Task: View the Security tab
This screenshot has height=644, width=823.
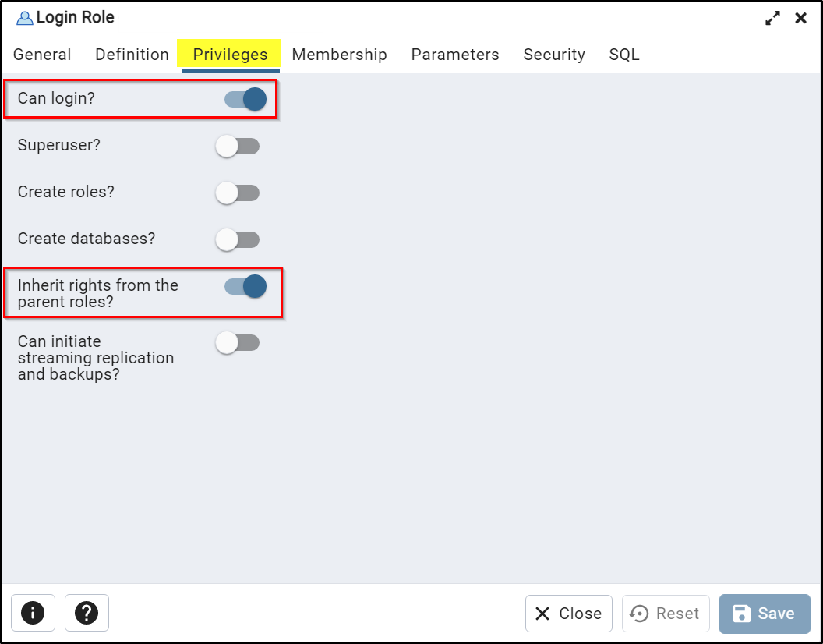Action: (554, 55)
